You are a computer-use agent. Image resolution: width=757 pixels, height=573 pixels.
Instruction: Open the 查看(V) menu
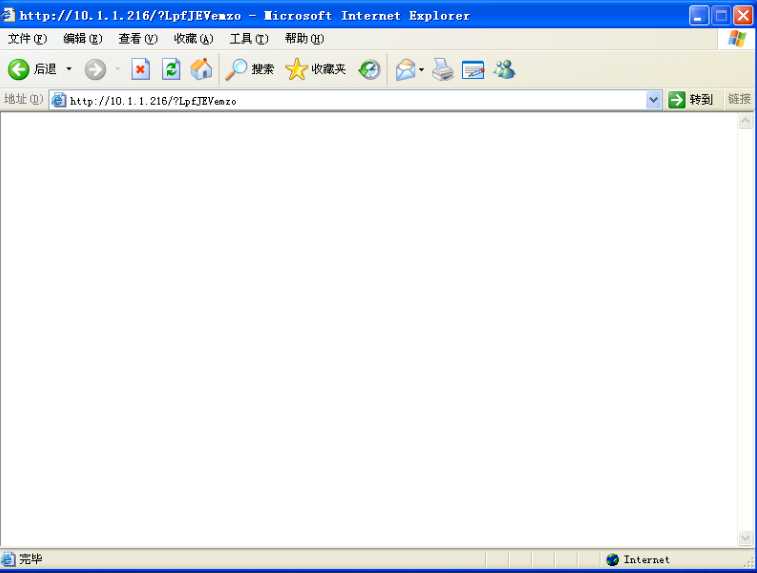[138, 39]
